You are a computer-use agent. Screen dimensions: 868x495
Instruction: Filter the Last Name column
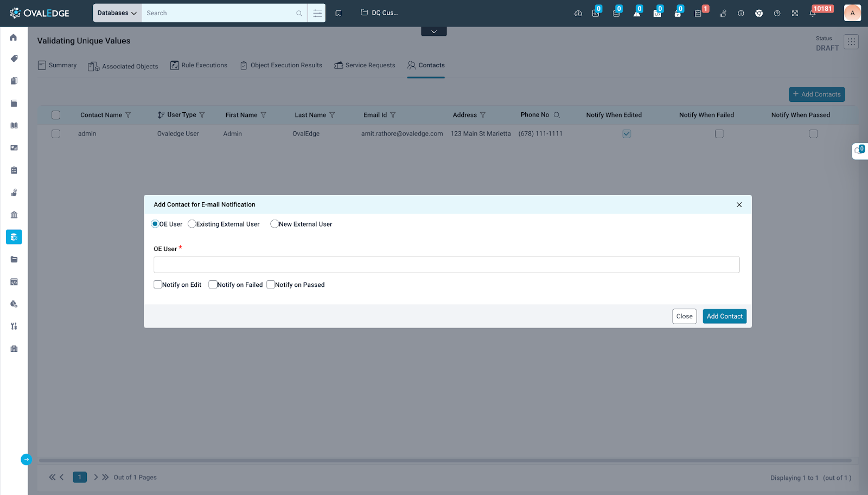(x=332, y=115)
